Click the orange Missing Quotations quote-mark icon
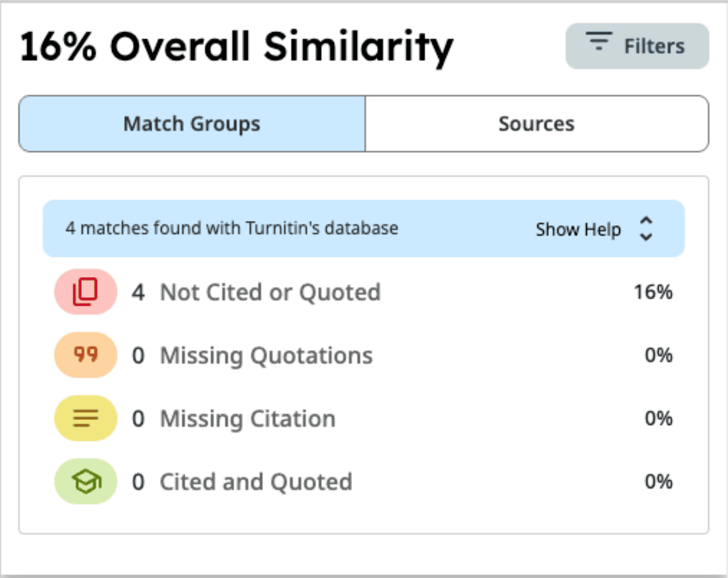This screenshot has height=578, width=728. point(86,355)
